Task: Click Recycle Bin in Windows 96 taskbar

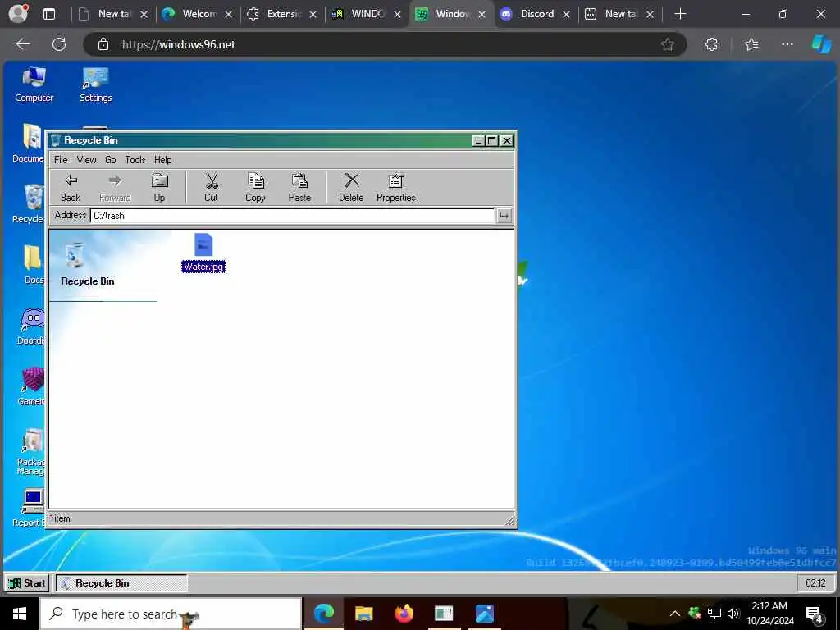Action: pyautogui.click(x=121, y=583)
